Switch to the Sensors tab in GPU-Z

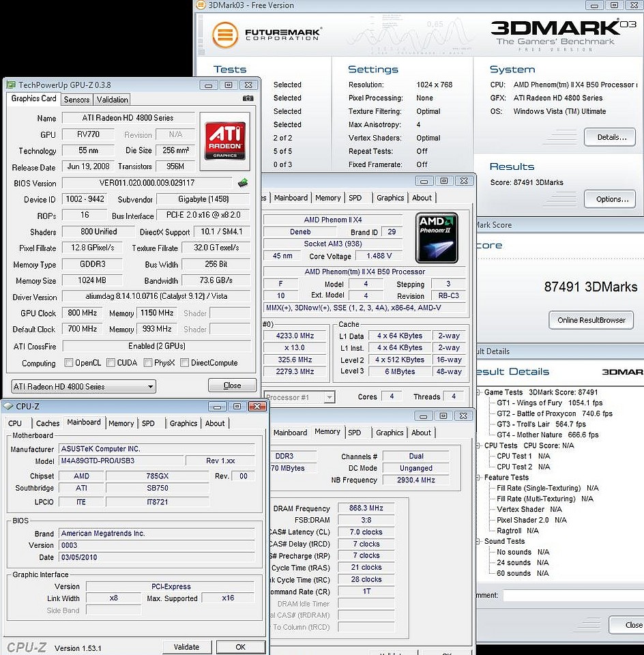(x=76, y=100)
